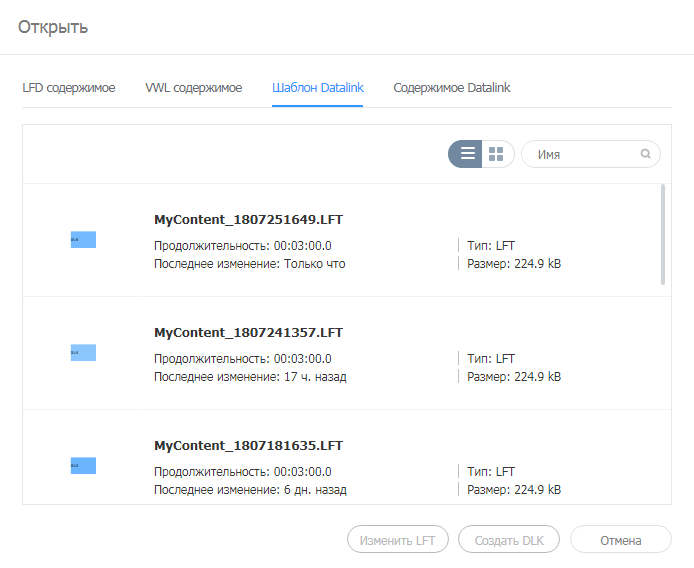Screen dimensions: 694x568
Task: Click thumbnail of MyContent_1807251649.LFT
Action: [x=83, y=240]
